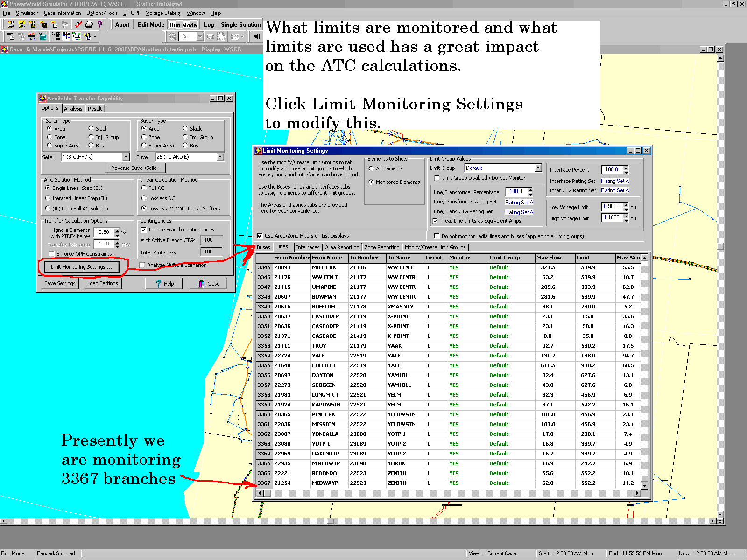This screenshot has width=747, height=560.
Task: Click the Validate Case red checkmark icon
Action: click(x=78, y=25)
